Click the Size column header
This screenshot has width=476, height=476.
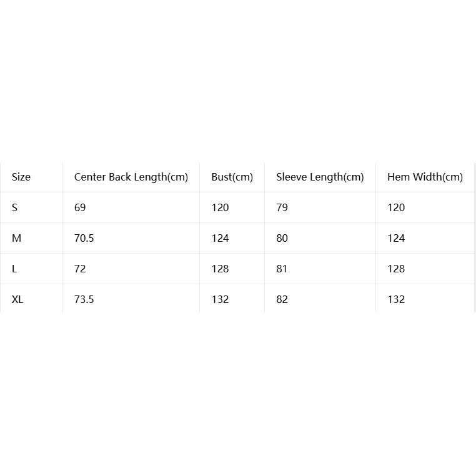click(x=21, y=177)
